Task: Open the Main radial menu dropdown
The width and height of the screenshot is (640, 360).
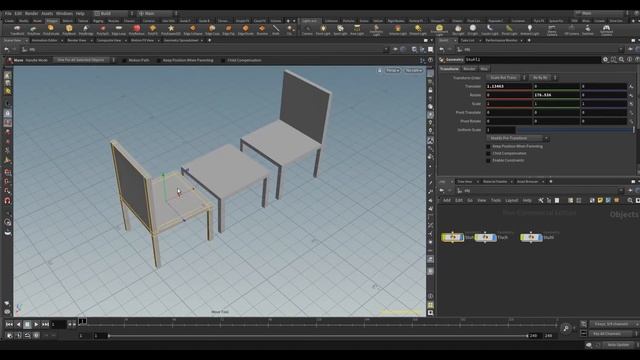Action: 158,13
